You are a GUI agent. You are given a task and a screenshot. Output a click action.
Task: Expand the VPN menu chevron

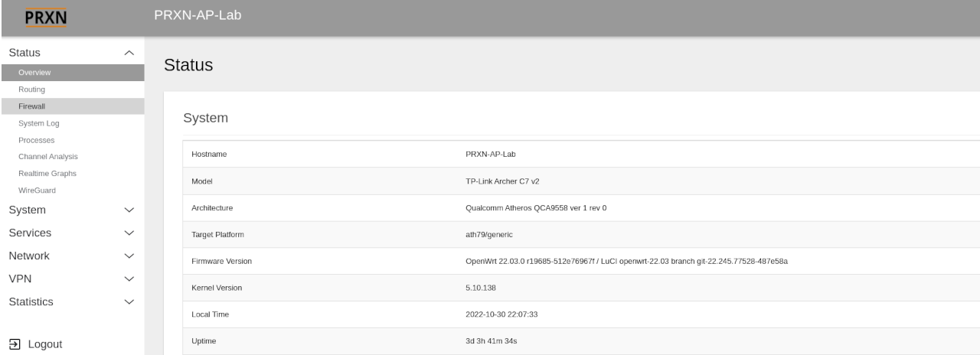pos(129,278)
